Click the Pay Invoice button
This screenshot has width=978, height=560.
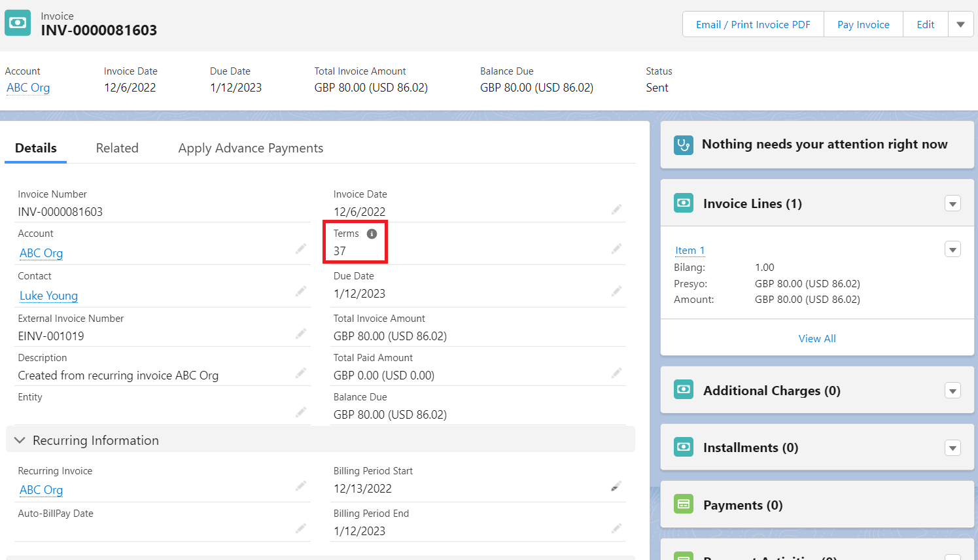click(863, 25)
